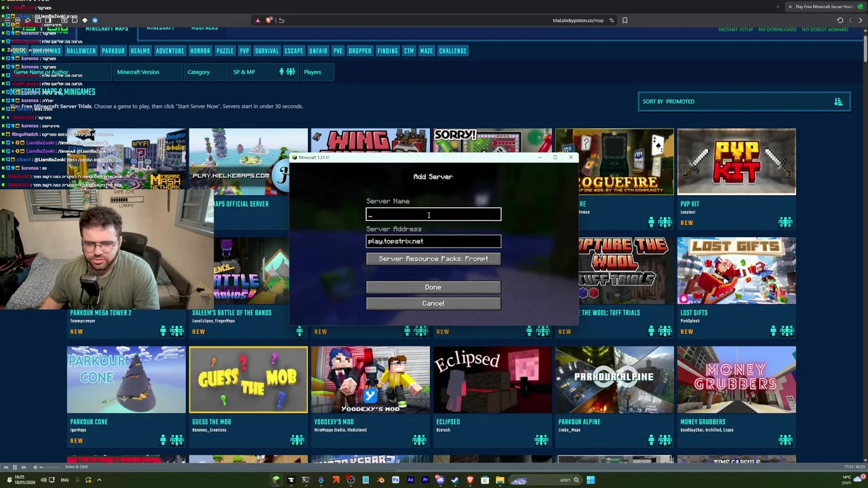Click the Kaleem's Battle of the Bands title
Screen dimensions: 868x488
232,313
